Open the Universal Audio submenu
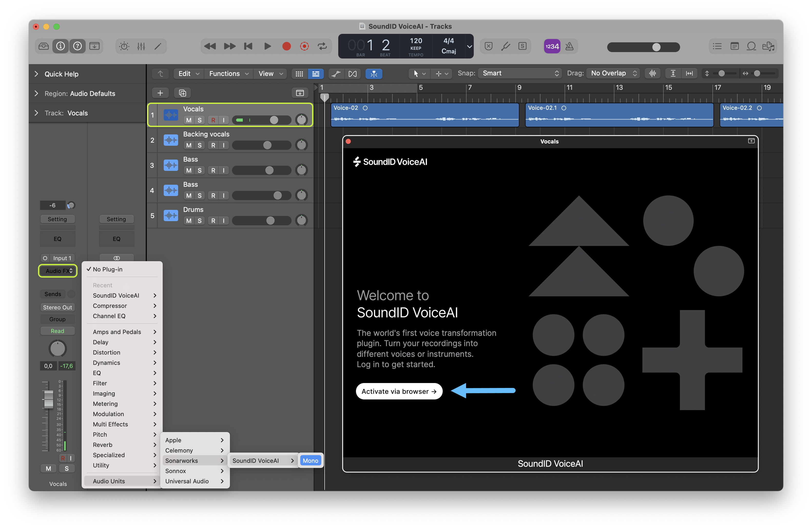The image size is (812, 529). [195, 481]
